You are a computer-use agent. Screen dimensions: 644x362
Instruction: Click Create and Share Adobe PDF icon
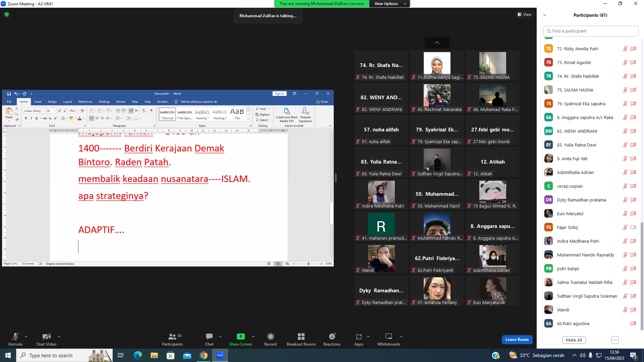[x=287, y=115]
